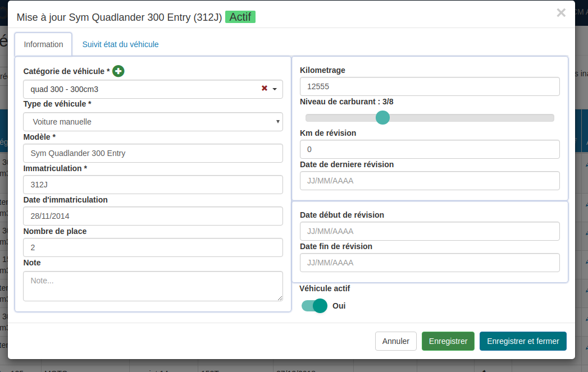The height and width of the screenshot is (372, 588).
Task: Select the Date d'immatriculation field
Action: (x=153, y=216)
